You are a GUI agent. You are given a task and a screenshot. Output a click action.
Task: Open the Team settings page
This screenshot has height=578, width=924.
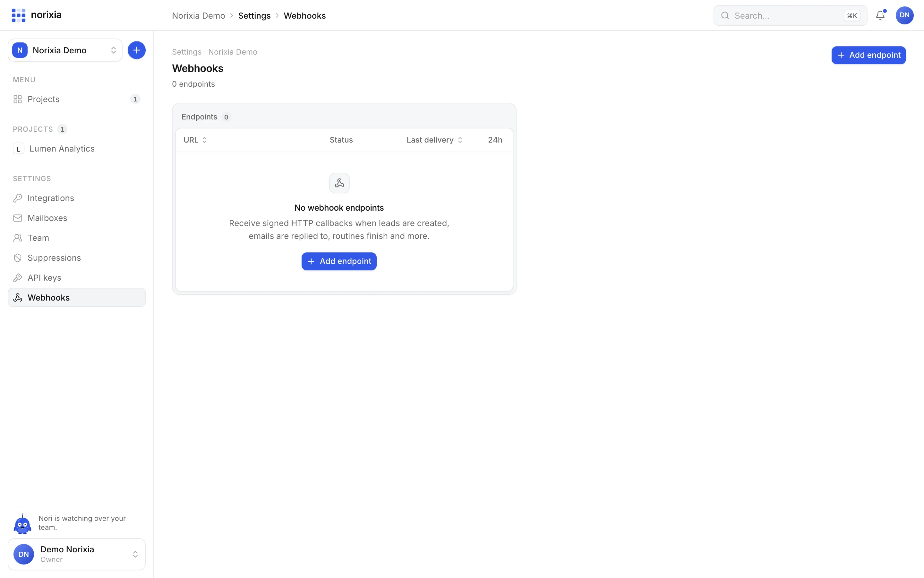pyautogui.click(x=76, y=238)
